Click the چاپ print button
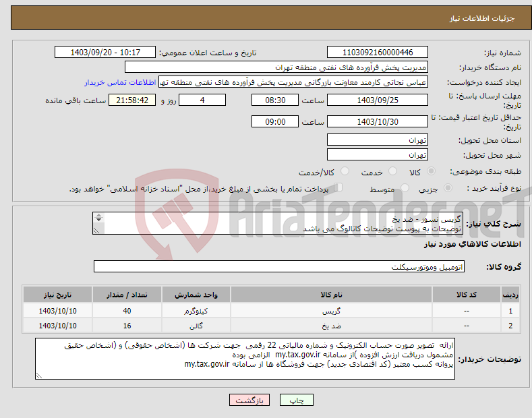Screen dimensions: 532x418 (297, 400)
